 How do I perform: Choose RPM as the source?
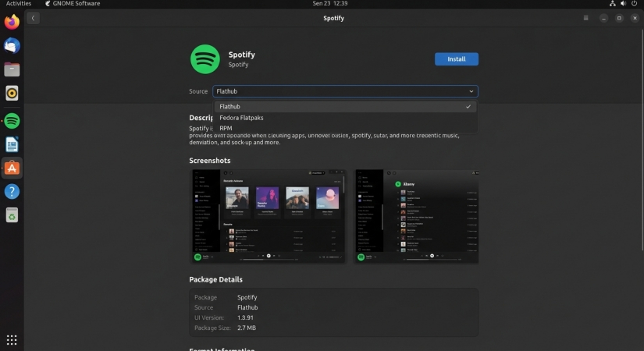coord(345,128)
